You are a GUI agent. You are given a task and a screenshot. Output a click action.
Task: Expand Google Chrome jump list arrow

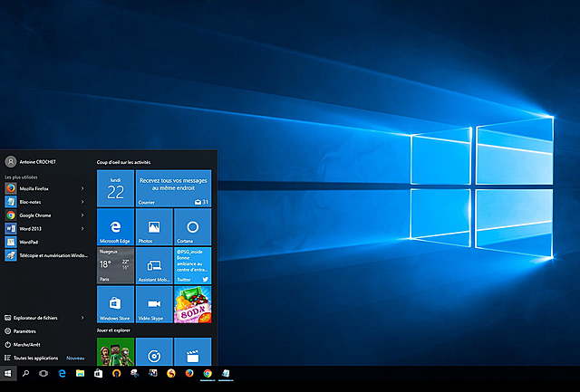82,215
